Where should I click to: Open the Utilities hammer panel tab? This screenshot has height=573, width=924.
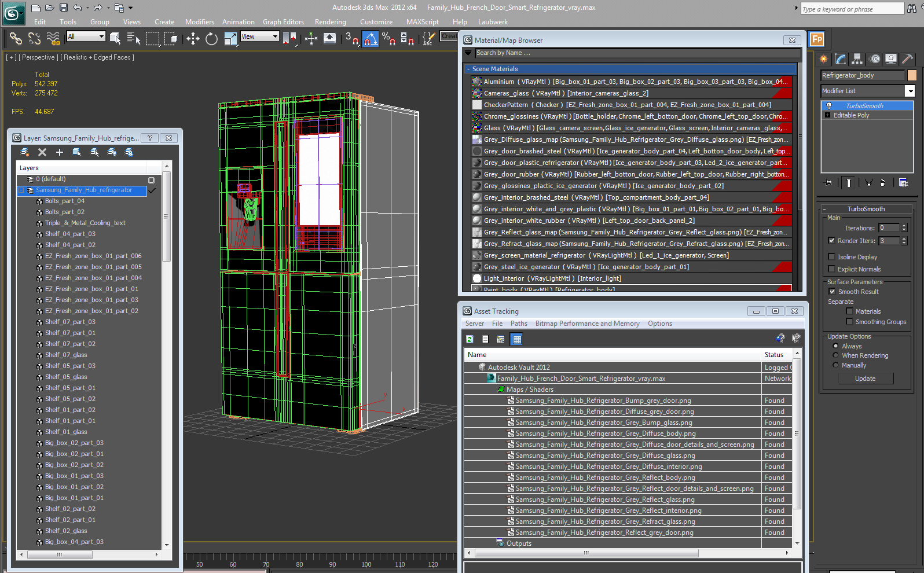(908, 59)
